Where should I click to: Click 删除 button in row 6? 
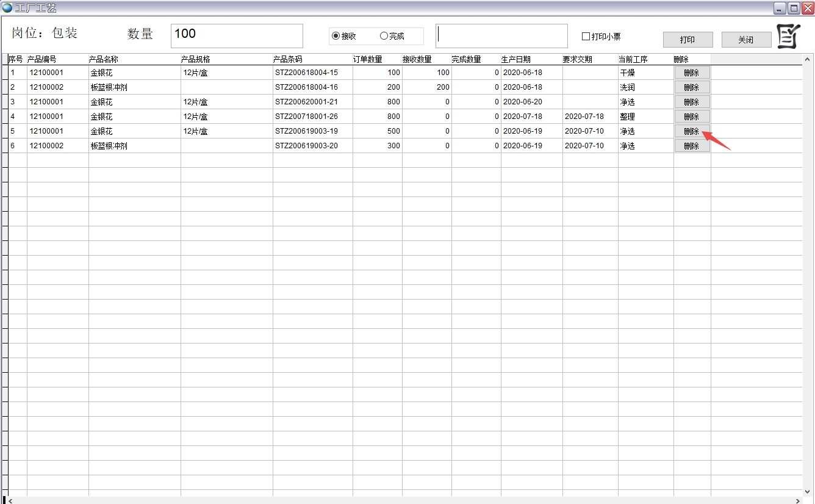coord(692,146)
